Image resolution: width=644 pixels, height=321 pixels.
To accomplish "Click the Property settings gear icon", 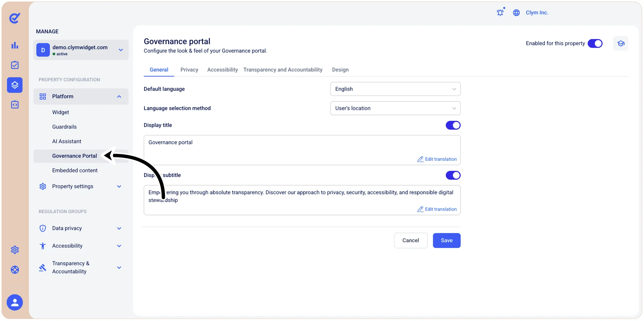I will tap(43, 186).
